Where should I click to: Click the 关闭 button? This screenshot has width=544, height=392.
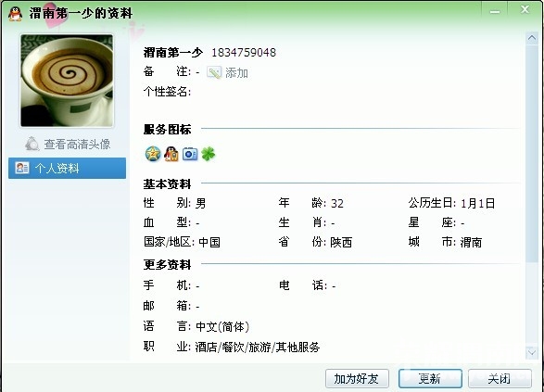[x=500, y=378]
